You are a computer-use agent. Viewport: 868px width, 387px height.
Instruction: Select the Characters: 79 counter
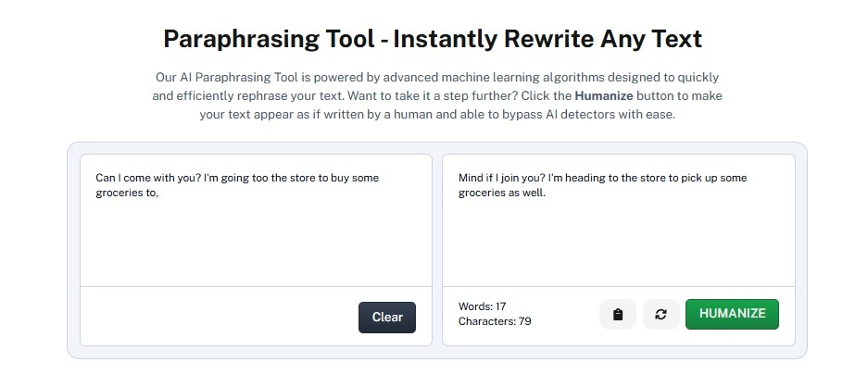(x=495, y=321)
